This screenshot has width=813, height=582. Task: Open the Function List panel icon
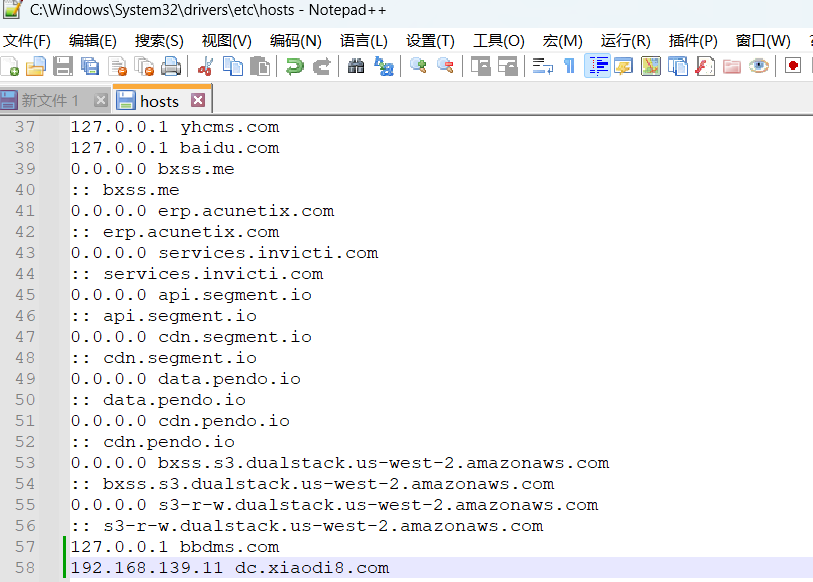[705, 66]
